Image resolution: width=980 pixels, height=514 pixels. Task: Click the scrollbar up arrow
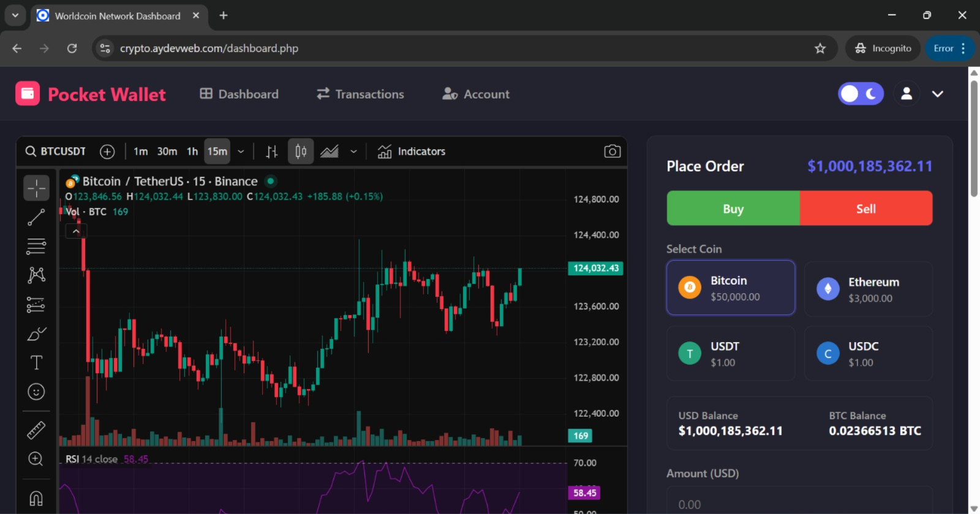[974, 72]
